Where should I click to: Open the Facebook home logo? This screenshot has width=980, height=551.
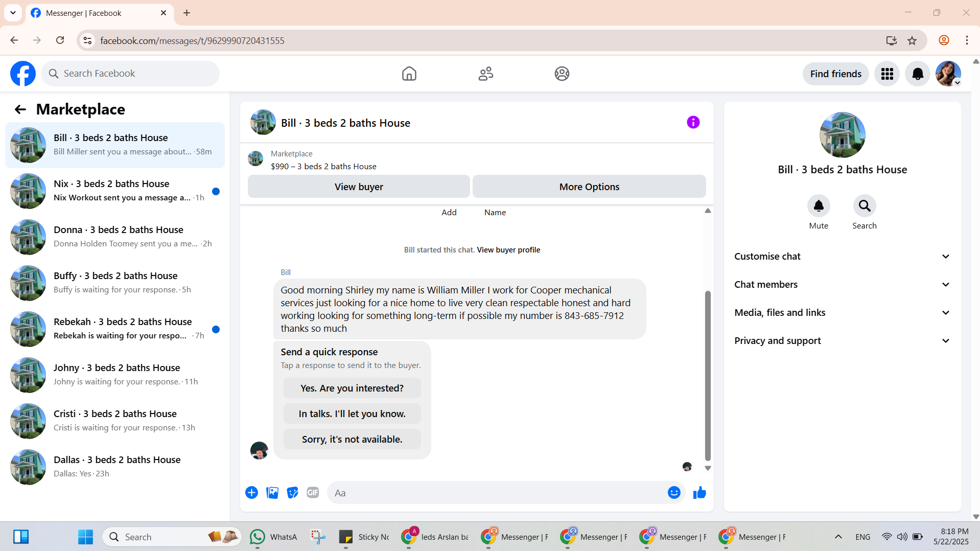23,74
